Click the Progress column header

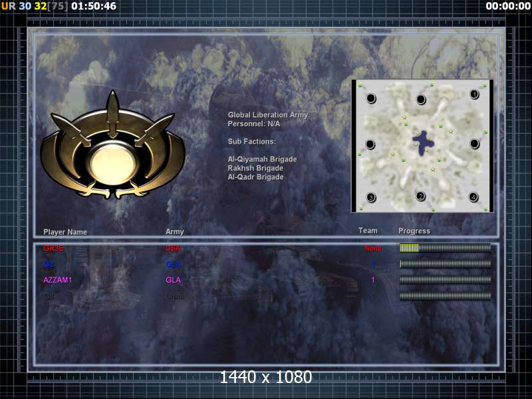(x=414, y=231)
